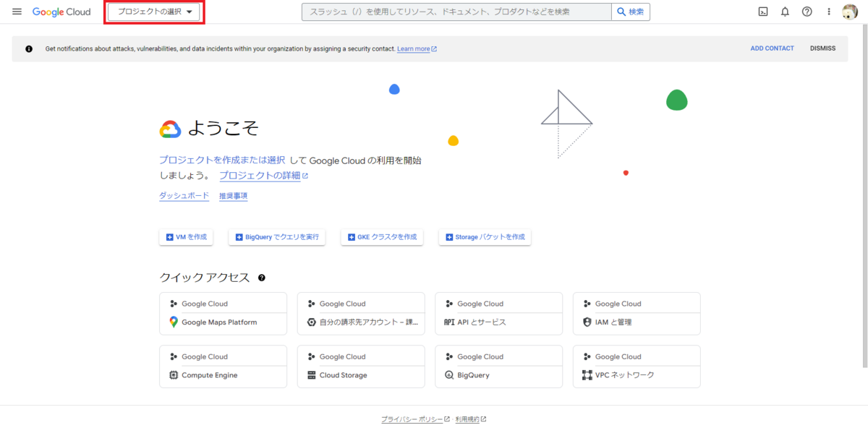Open the BigQuery quick access card
The width and height of the screenshot is (868, 433).
pyautogui.click(x=498, y=366)
